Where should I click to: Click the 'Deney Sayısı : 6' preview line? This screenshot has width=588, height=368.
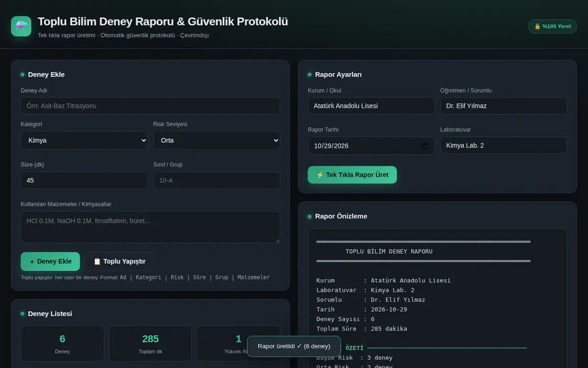[345, 319]
